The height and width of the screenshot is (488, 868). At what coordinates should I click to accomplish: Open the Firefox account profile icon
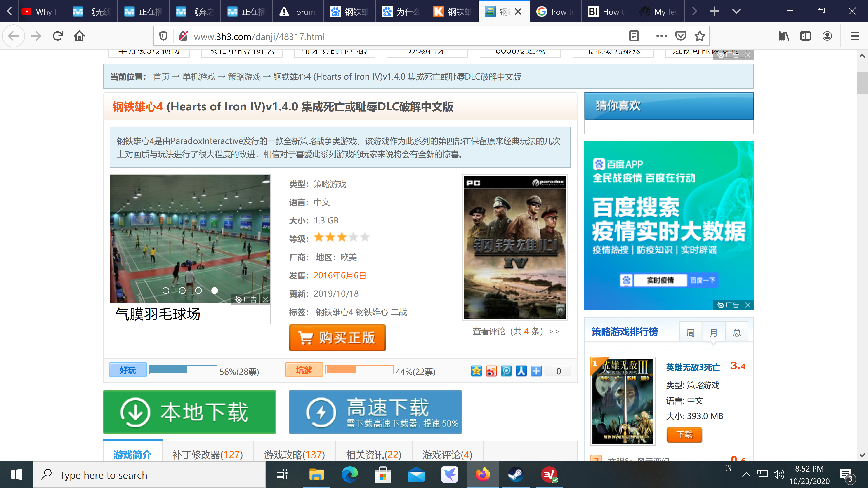(x=827, y=36)
